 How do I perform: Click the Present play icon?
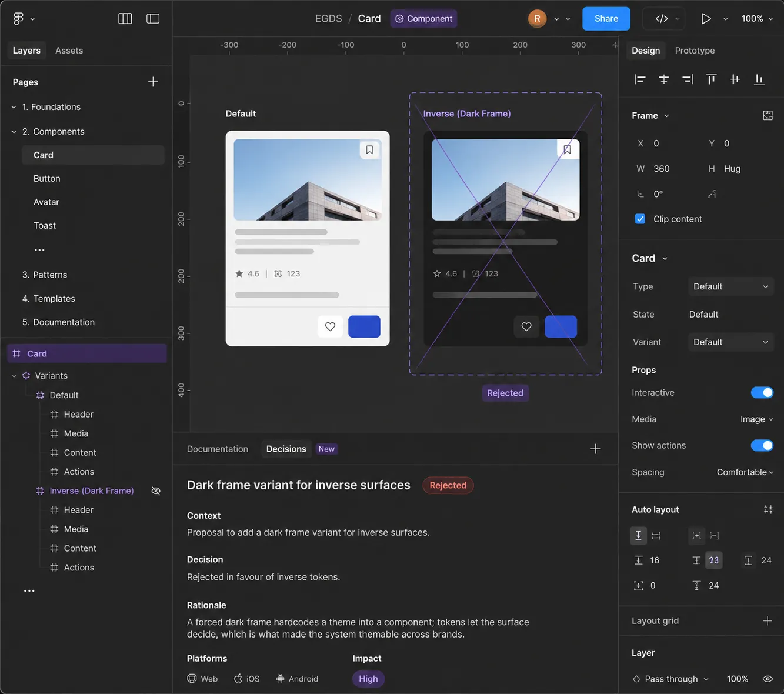pos(706,19)
